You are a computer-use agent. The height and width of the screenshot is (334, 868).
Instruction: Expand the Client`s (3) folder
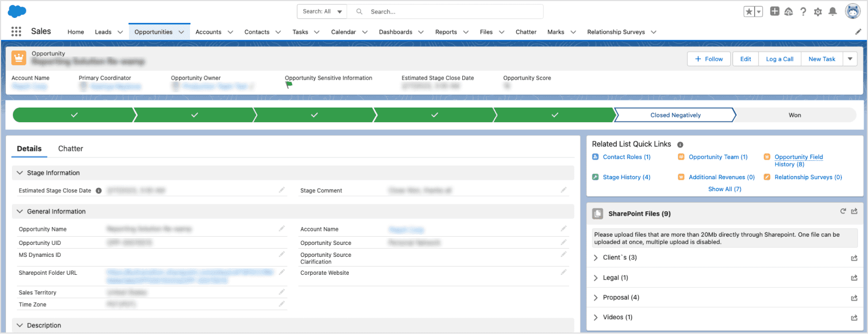(x=596, y=257)
